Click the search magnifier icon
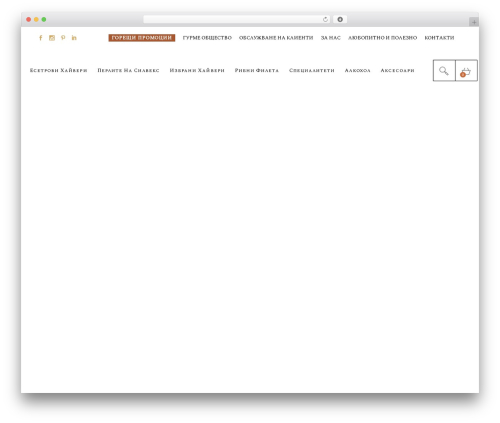This screenshot has height=423, width=500. [x=444, y=70]
